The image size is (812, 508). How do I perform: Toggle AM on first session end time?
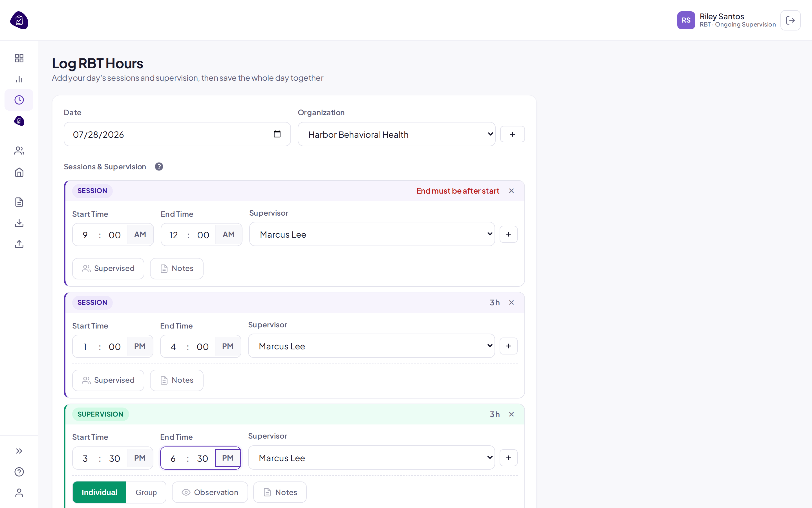click(x=228, y=235)
